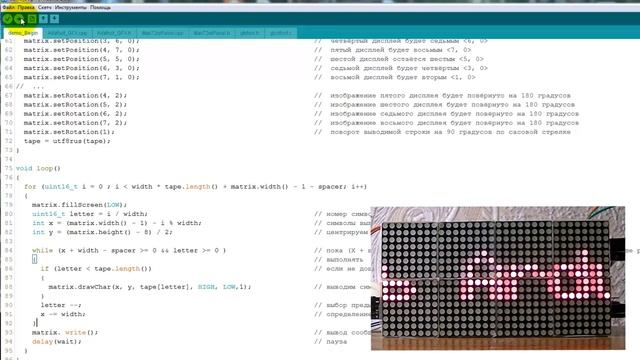Open the Правка menu
The width and height of the screenshot is (640, 360).
pyautogui.click(x=26, y=7)
